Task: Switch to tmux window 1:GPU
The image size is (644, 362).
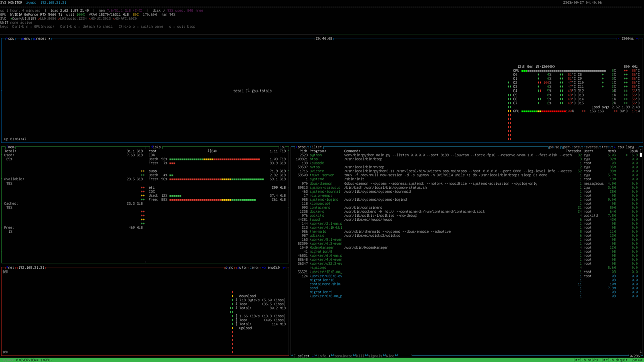Action: [x=46, y=360]
